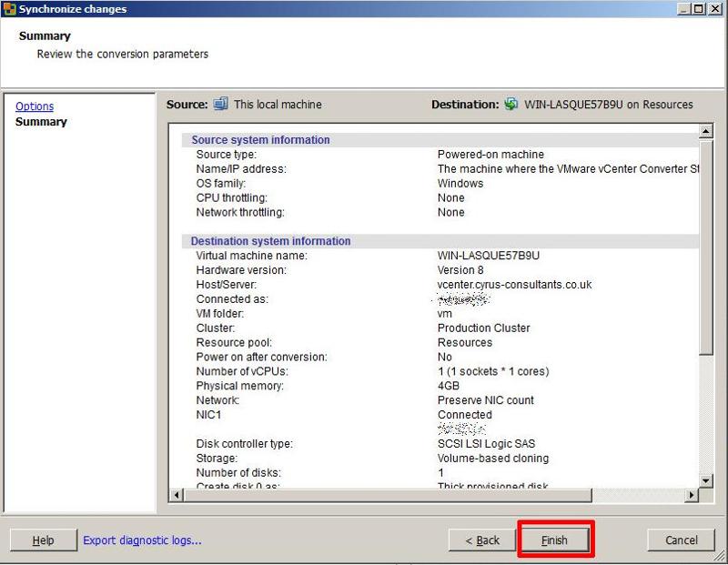Select the 'Volume-based cloning' value
The image size is (728, 565).
(493, 459)
